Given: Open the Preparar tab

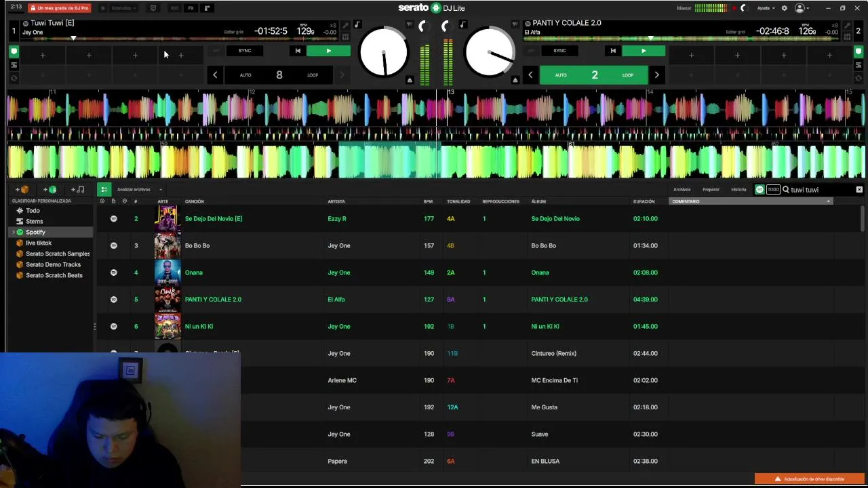Looking at the screenshot, I should 711,190.
